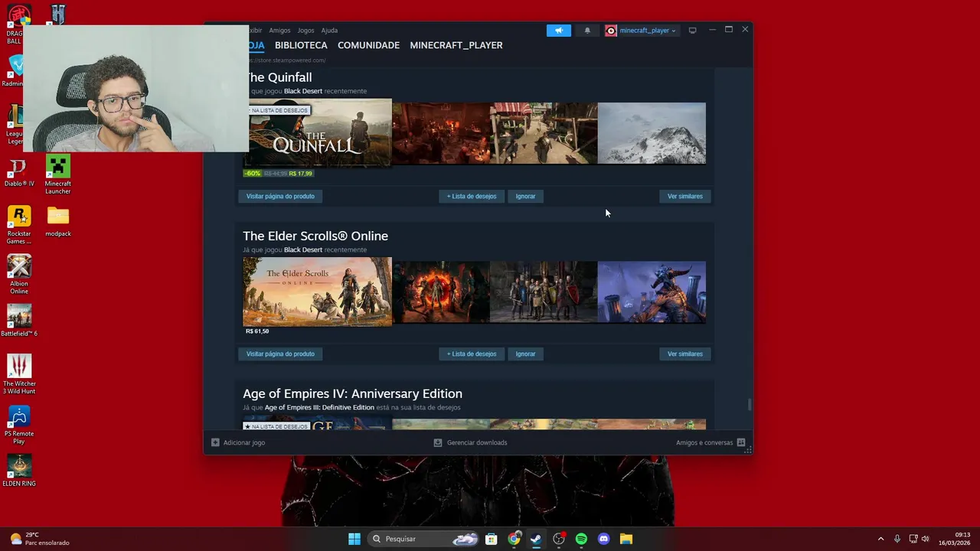Click Adicionar jogo at bottom left

coord(238,442)
